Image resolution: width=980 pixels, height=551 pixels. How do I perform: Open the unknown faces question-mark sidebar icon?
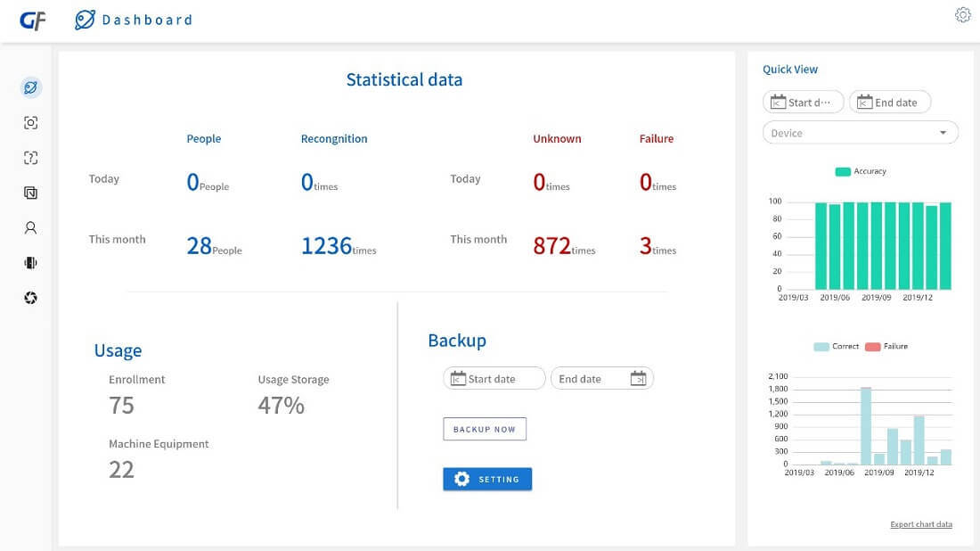pyautogui.click(x=30, y=158)
